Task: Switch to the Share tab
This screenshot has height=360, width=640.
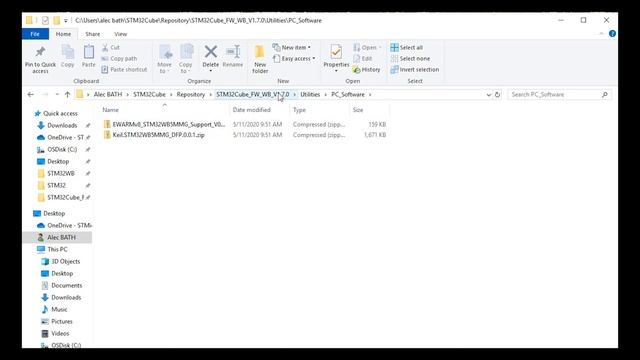Action: coord(93,34)
